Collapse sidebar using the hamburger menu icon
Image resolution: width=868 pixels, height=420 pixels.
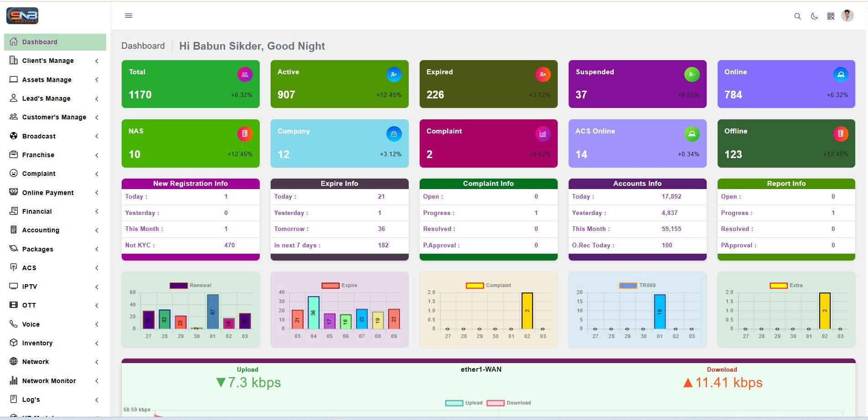(128, 15)
